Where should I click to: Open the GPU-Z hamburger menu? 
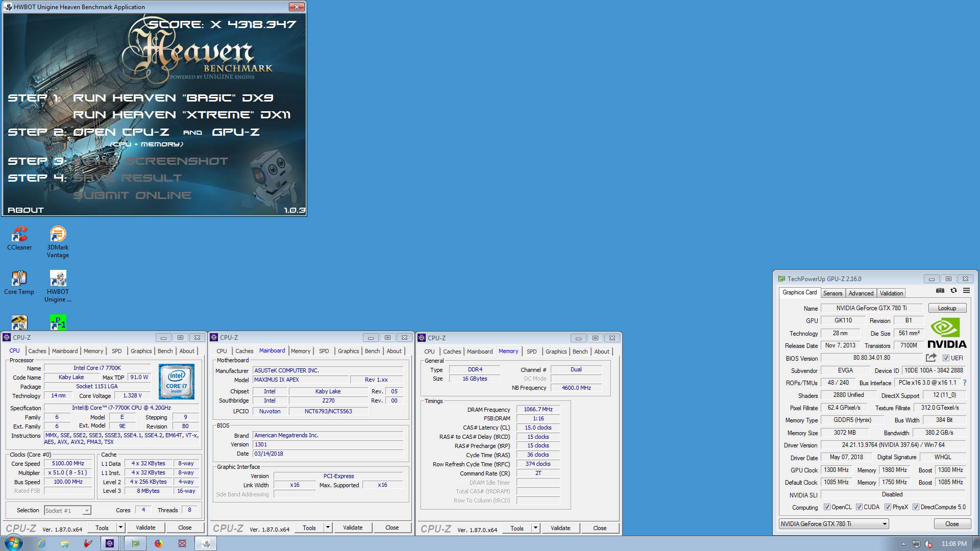click(966, 291)
